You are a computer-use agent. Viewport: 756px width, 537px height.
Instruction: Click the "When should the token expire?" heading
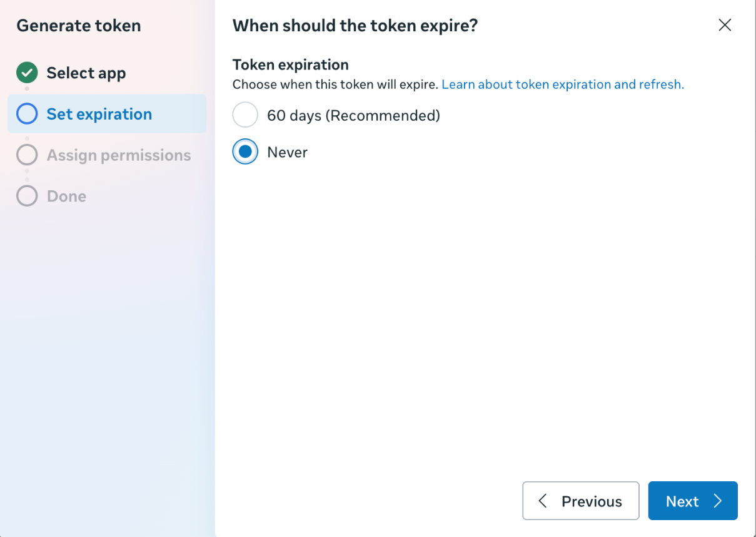point(355,26)
